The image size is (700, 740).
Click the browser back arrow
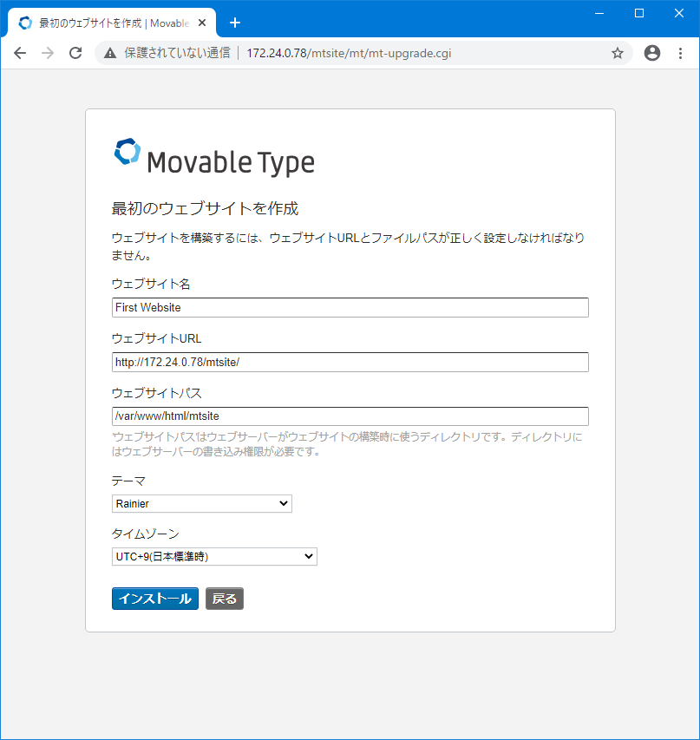coord(20,53)
